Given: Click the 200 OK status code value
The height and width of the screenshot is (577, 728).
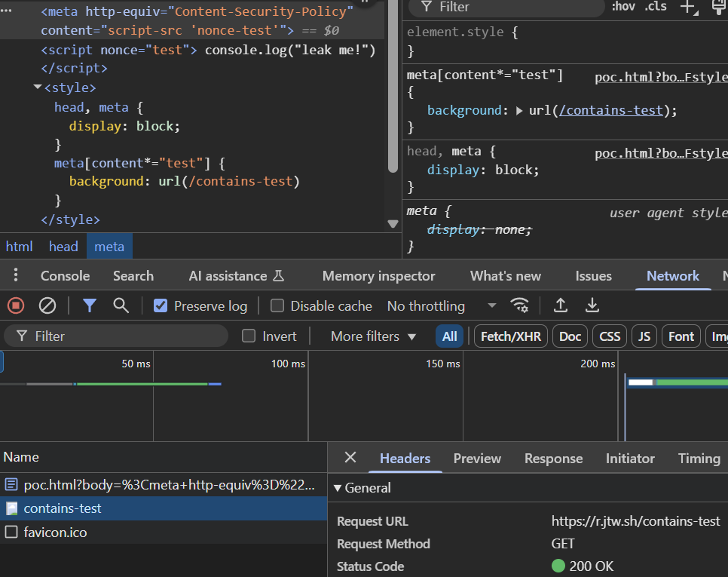Looking at the screenshot, I should [x=591, y=566].
